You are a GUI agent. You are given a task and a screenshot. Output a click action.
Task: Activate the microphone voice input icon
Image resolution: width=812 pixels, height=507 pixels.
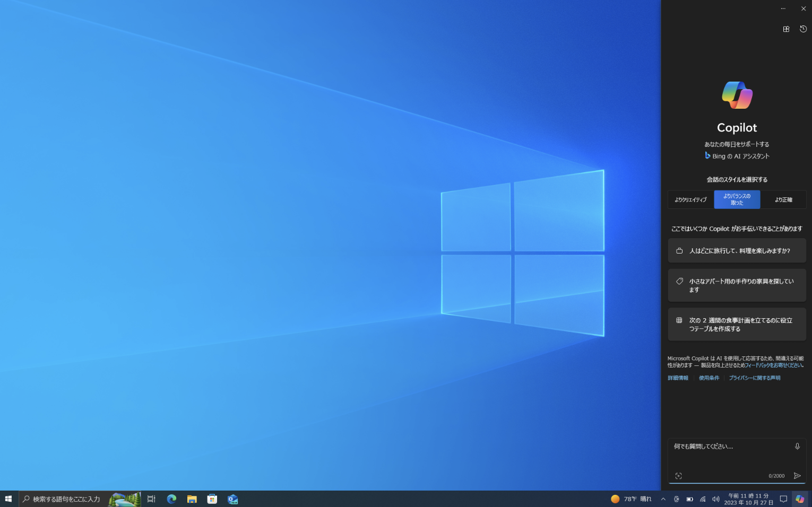(x=797, y=447)
